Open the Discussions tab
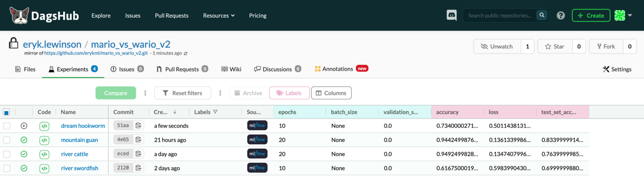The height and width of the screenshot is (182, 644). (278, 69)
